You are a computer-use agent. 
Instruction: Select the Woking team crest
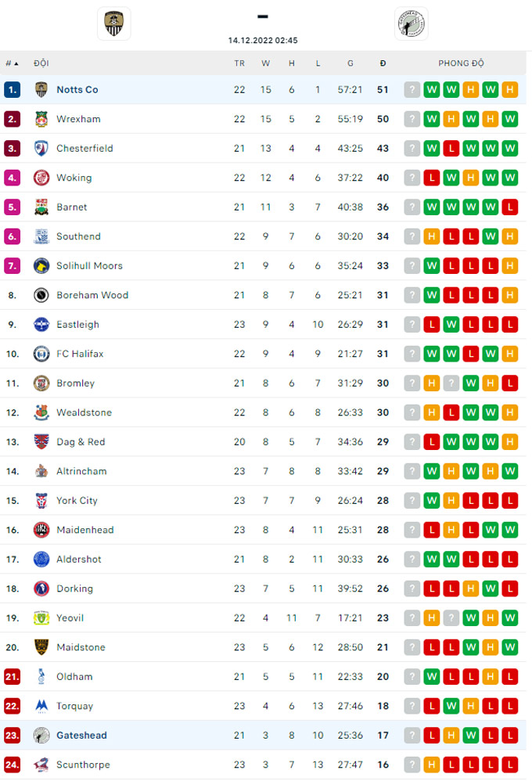[x=41, y=178]
